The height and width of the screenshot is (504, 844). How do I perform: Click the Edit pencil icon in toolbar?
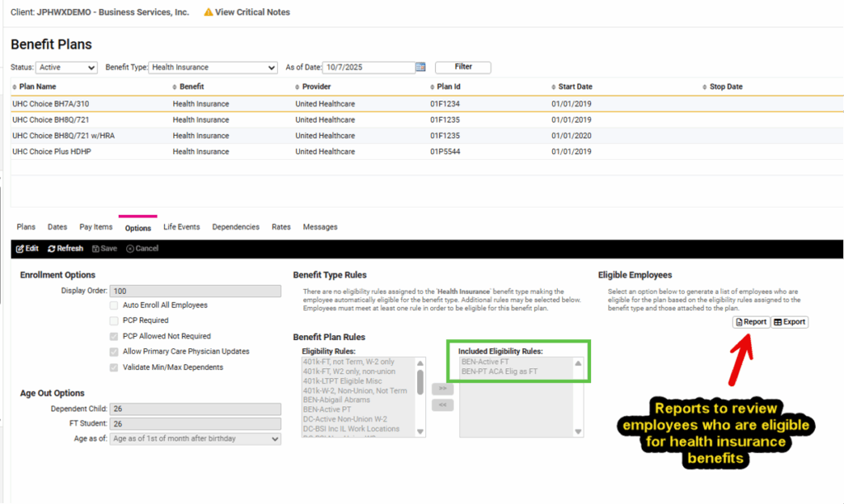[x=21, y=249]
